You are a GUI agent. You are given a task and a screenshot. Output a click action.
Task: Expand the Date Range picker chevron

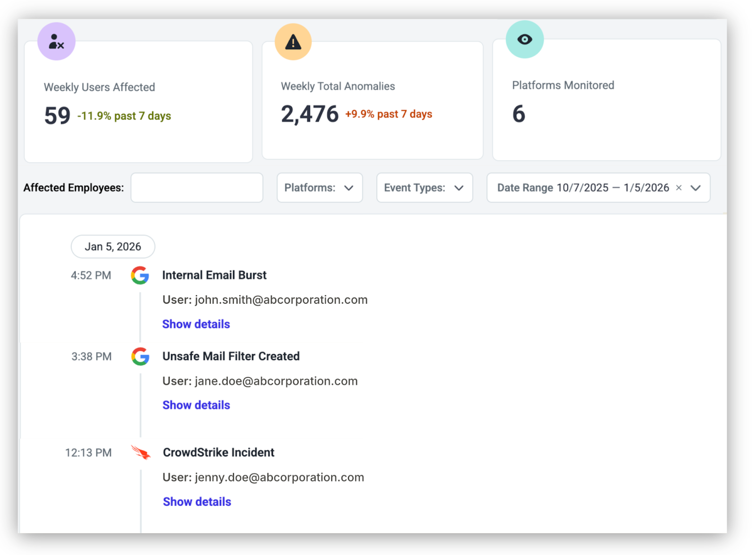click(696, 188)
